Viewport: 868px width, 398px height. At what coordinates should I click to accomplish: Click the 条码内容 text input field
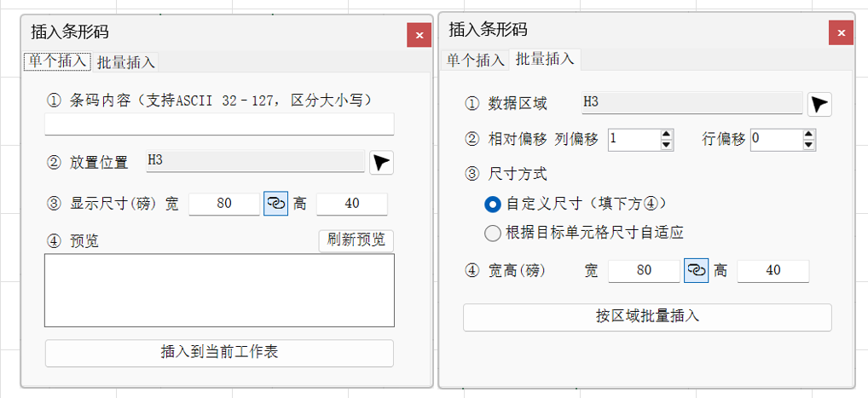(219, 124)
